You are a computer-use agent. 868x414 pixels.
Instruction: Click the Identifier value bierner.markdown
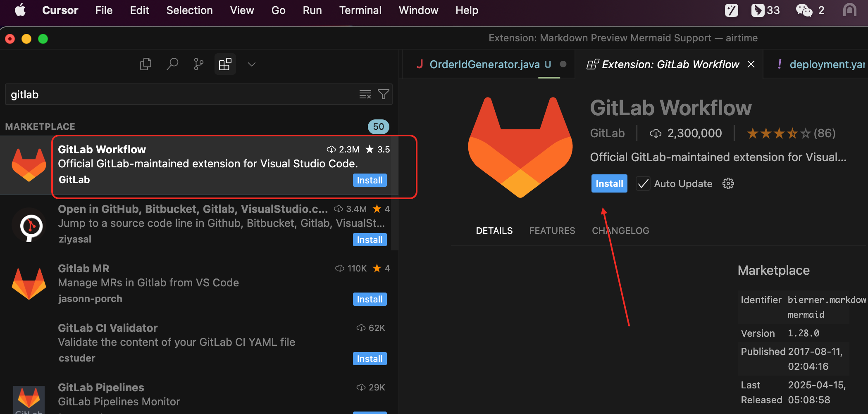click(827, 307)
